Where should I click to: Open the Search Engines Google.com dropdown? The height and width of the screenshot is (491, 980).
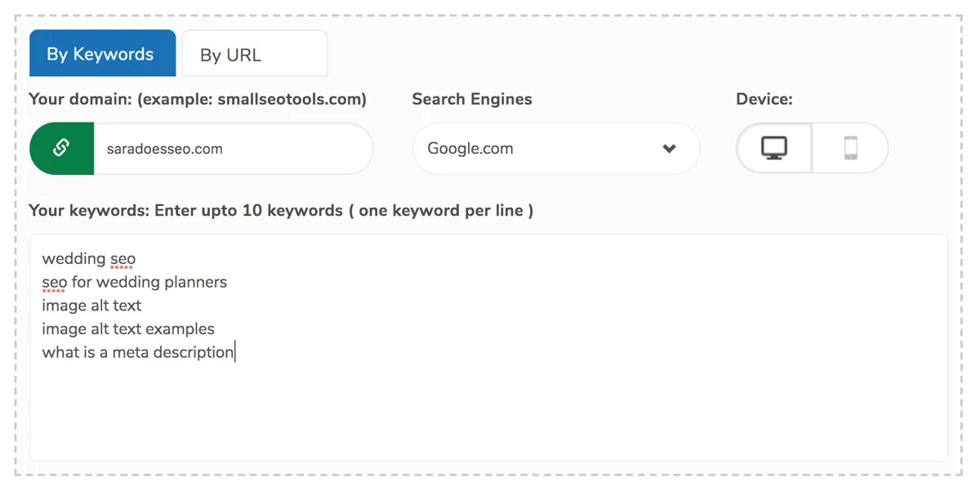pyautogui.click(x=555, y=149)
